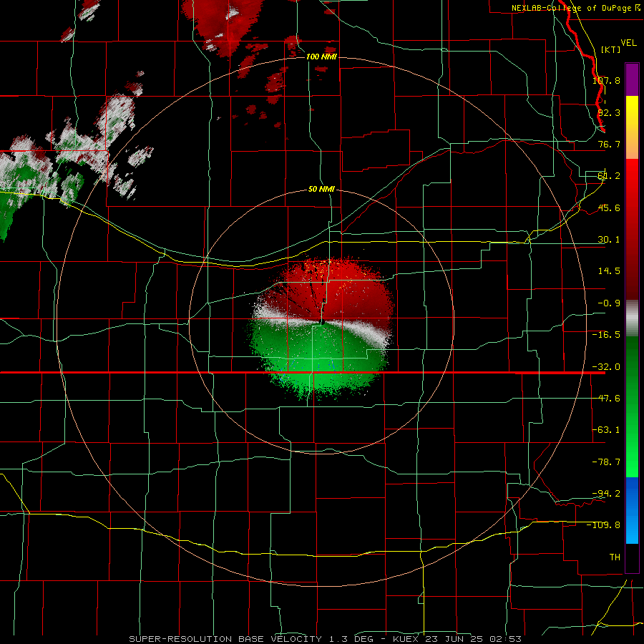Click the 92.3 value on velocity scale
Image resolution: width=644 pixels, height=644 pixels.
coord(609,112)
